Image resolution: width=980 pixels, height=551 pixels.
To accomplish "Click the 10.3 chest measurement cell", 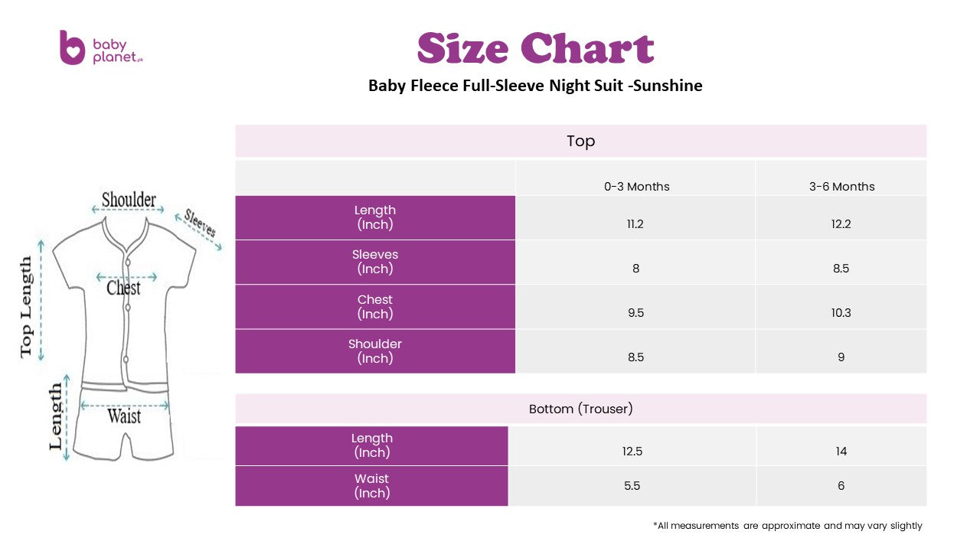I will (841, 313).
